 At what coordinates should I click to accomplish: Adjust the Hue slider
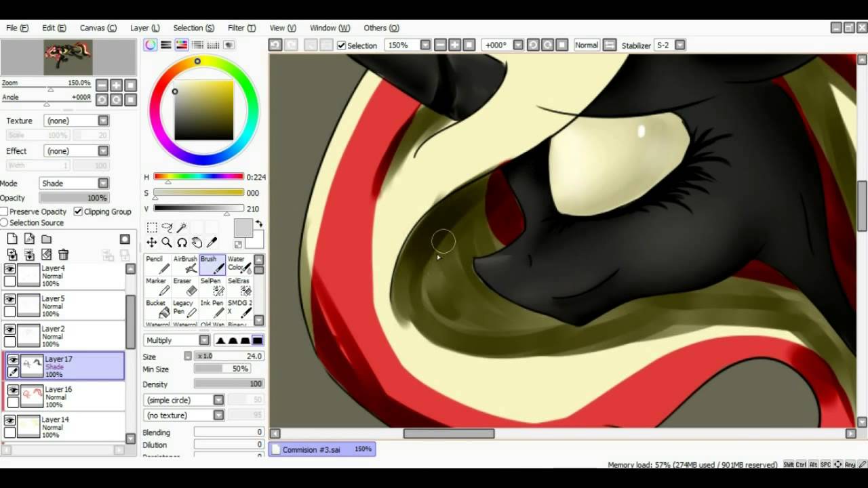click(x=199, y=178)
